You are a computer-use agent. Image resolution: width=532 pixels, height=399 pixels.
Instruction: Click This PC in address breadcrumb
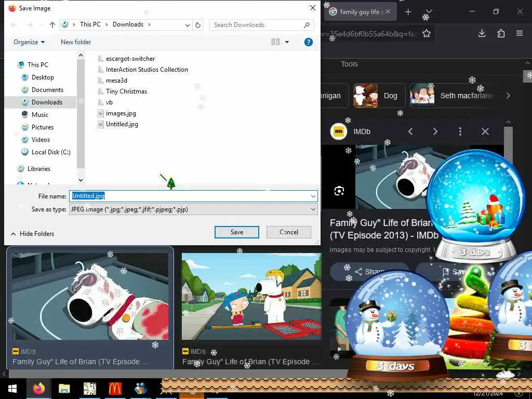tap(90, 24)
